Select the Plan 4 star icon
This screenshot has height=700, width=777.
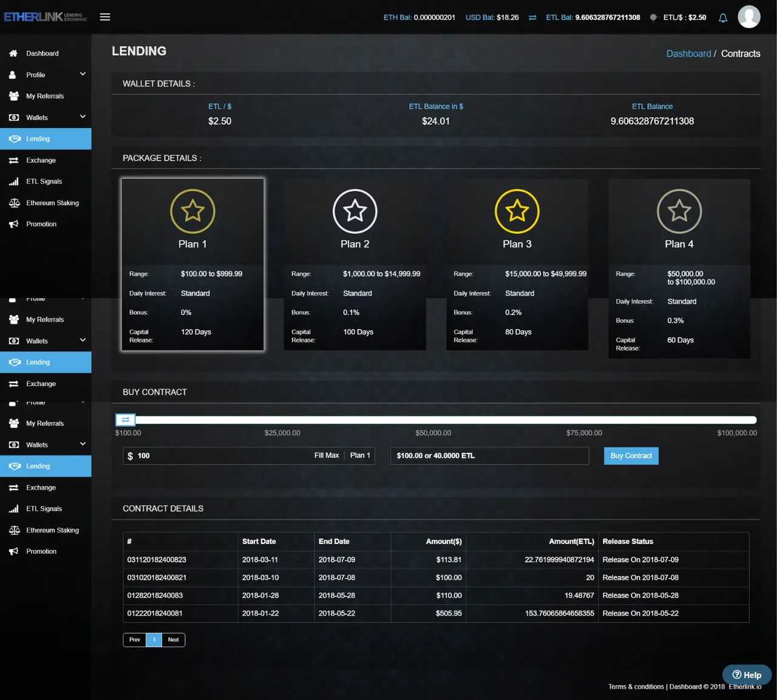click(x=679, y=211)
